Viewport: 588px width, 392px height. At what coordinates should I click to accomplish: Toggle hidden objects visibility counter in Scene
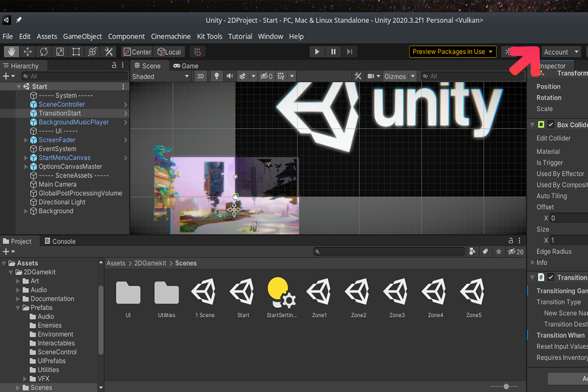(266, 76)
